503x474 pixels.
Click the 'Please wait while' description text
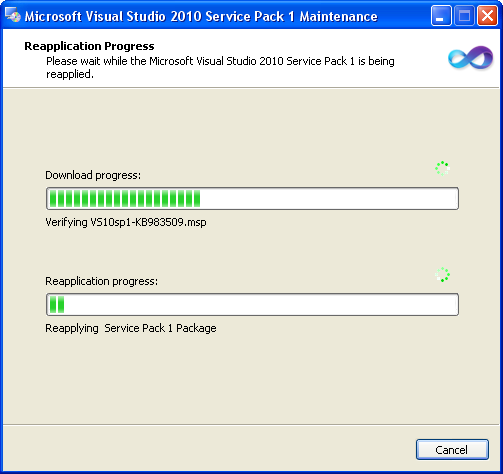220,68
